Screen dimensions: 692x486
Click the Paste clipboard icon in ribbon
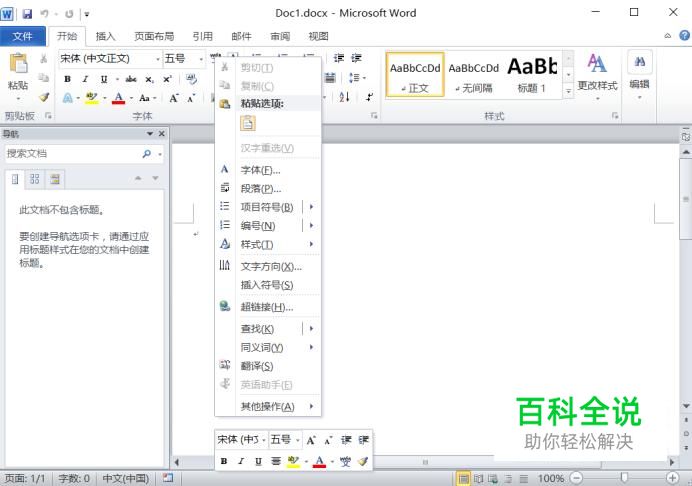[x=18, y=63]
